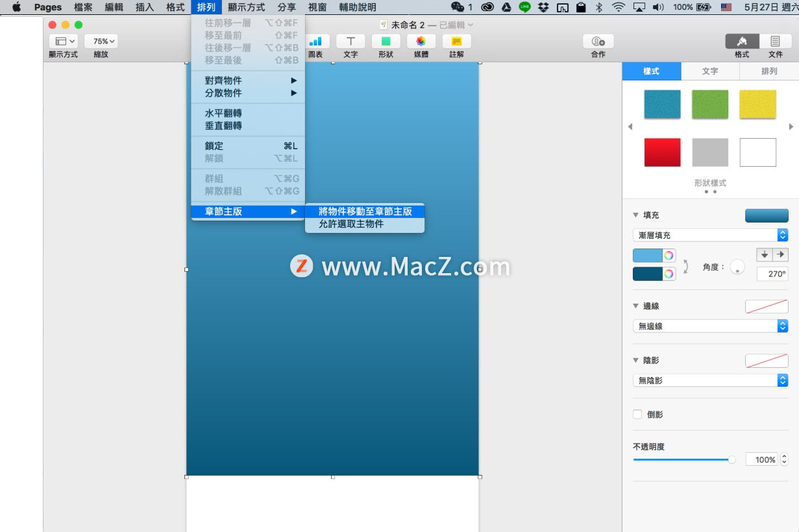
Task: Click the WeChat icon in menu bar
Action: [x=458, y=7]
